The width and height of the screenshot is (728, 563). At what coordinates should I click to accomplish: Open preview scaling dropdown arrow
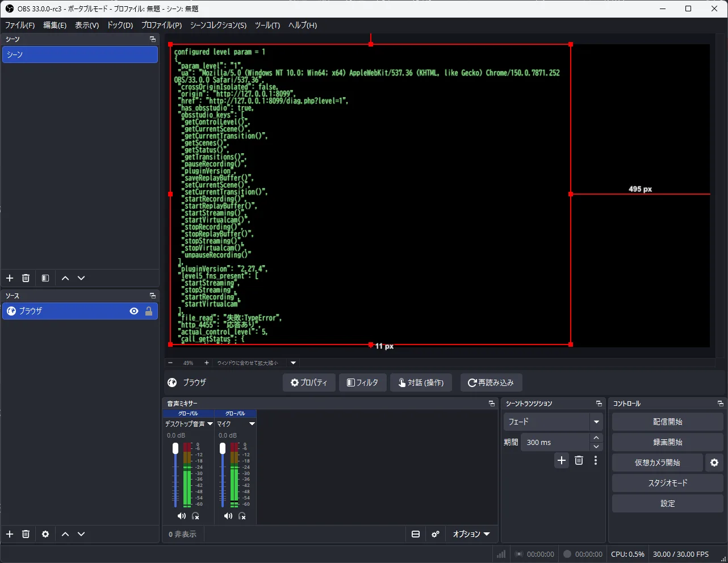click(294, 363)
